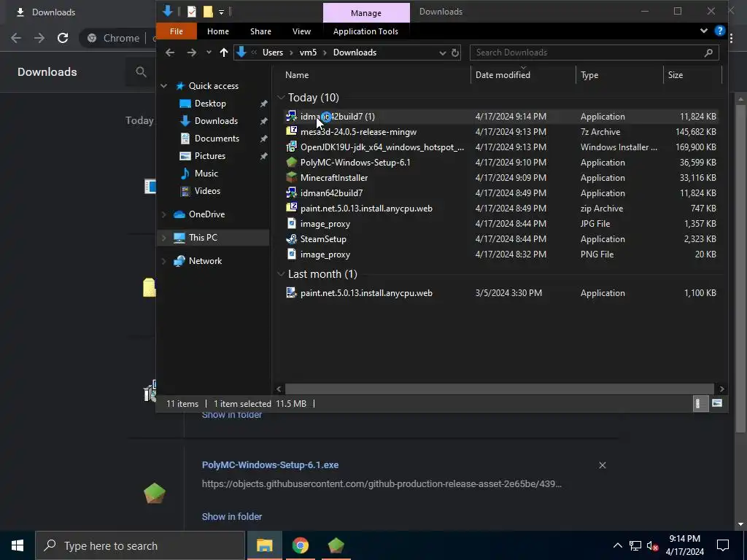Select the OpenJDK19U installer file icon
The width and height of the screenshot is (747, 560).
[x=292, y=147]
